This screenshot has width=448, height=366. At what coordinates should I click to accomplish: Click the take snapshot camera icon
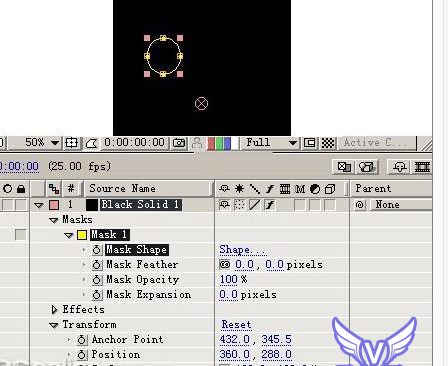click(x=179, y=143)
